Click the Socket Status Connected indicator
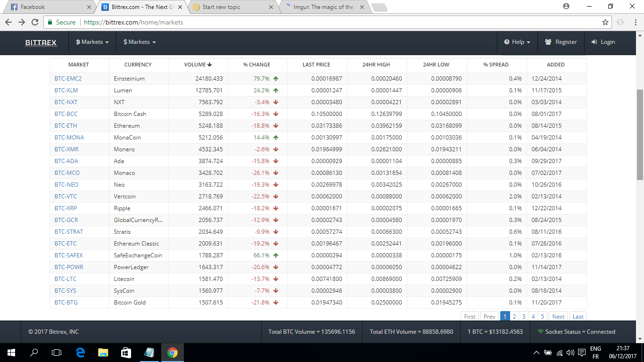This screenshot has height=362, width=644. 577,332
